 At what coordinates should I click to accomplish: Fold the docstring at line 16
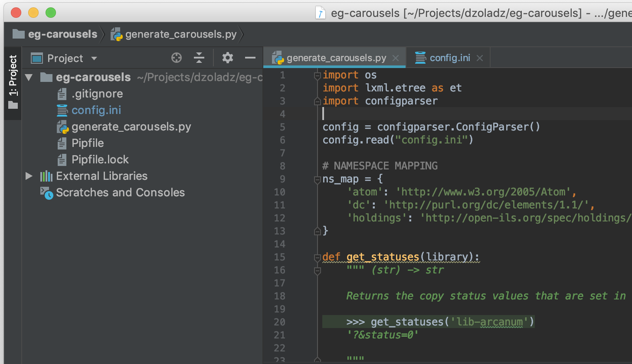pos(317,270)
